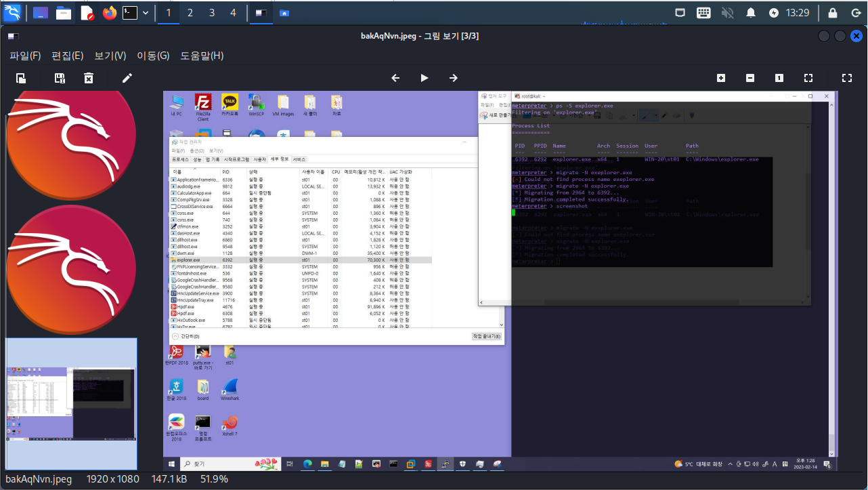Zoom in with the plus icon
Viewport: 868px width, 490px height.
click(721, 78)
